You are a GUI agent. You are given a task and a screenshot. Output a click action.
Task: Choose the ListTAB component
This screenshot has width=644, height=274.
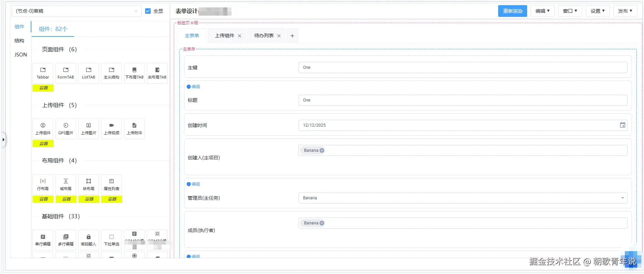pyautogui.click(x=89, y=73)
